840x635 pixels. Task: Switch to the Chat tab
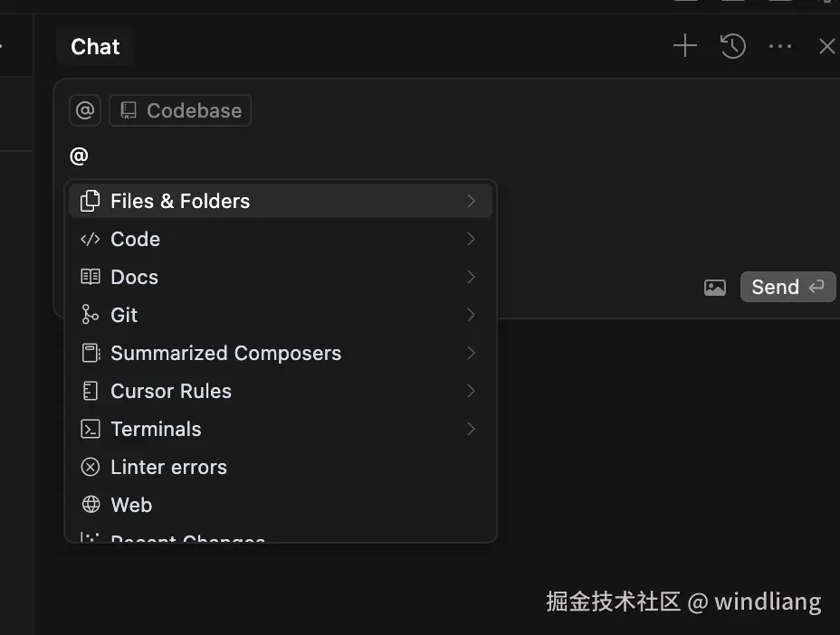click(95, 47)
